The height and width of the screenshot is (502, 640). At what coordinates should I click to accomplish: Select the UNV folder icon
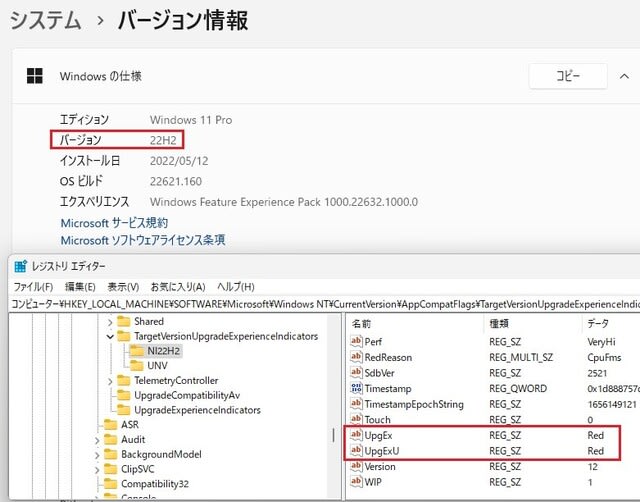[137, 366]
